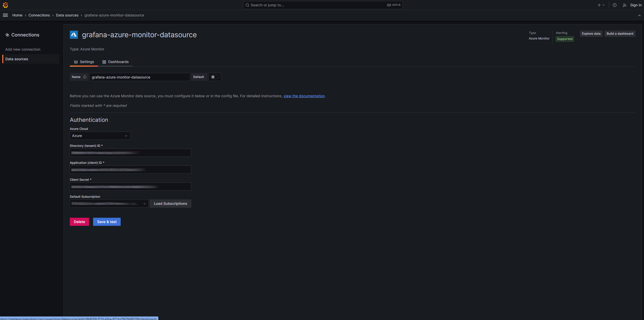The width and height of the screenshot is (644, 320).
Task: Open the hamburger navigation menu
Action: pos(5,15)
